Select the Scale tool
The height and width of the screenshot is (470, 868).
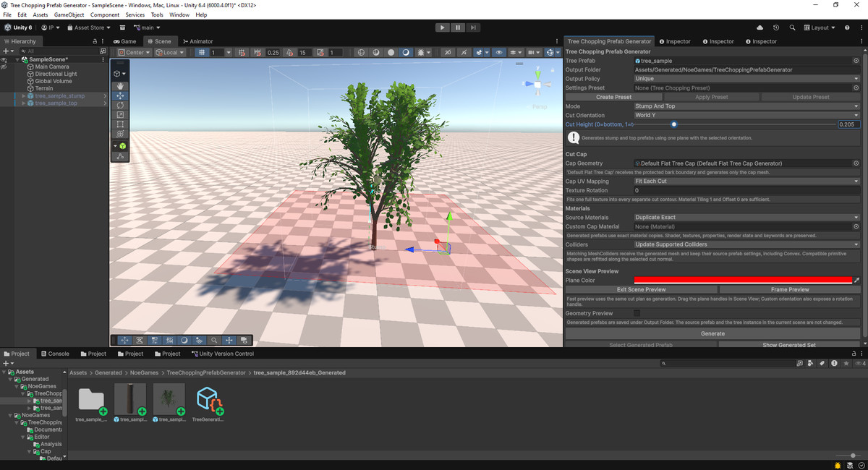(x=120, y=115)
